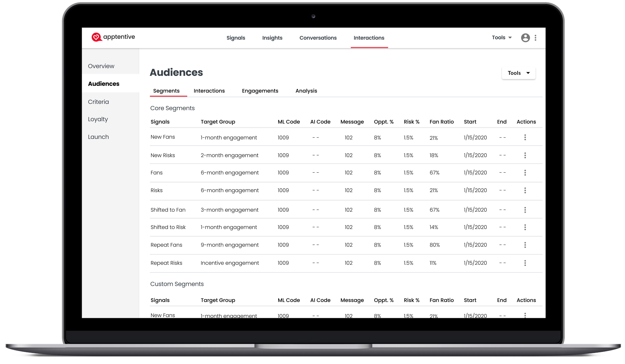Viewport: 625px width, 364px height.
Task: Open actions menu for Risks row
Action: pyautogui.click(x=525, y=190)
